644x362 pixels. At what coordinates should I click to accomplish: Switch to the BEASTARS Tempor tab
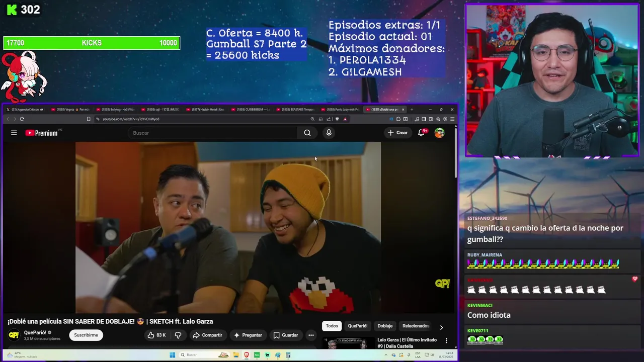(x=294, y=109)
